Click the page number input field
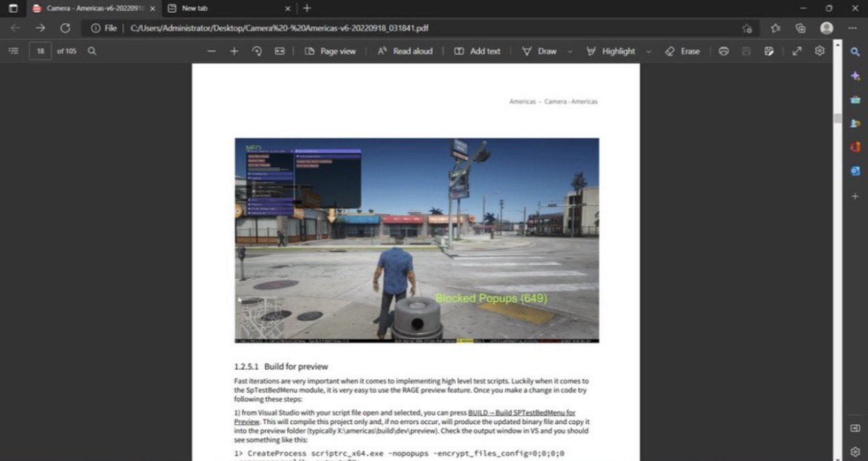Viewport: 868px width, 461px height. point(40,51)
